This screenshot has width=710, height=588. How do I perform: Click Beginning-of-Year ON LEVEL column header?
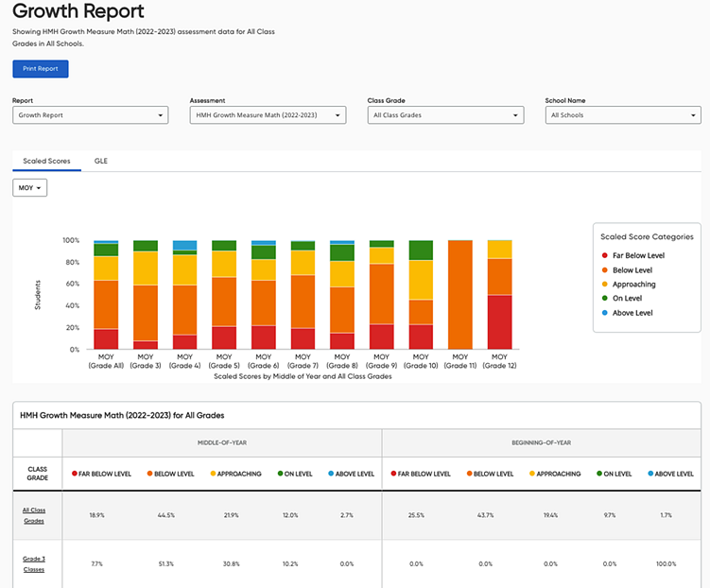[614, 474]
